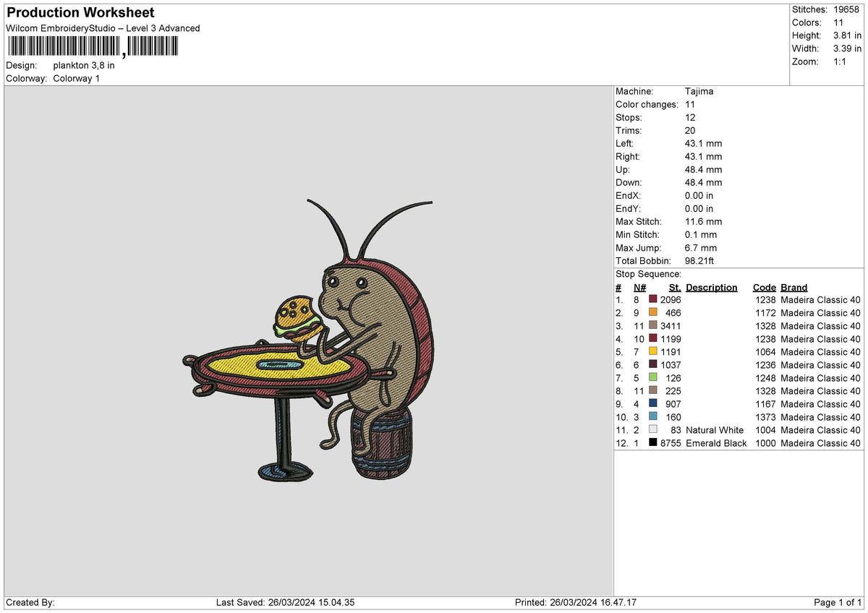Select the stitch count 2096
Image resolution: width=868 pixels, height=613 pixels.
[x=671, y=299]
